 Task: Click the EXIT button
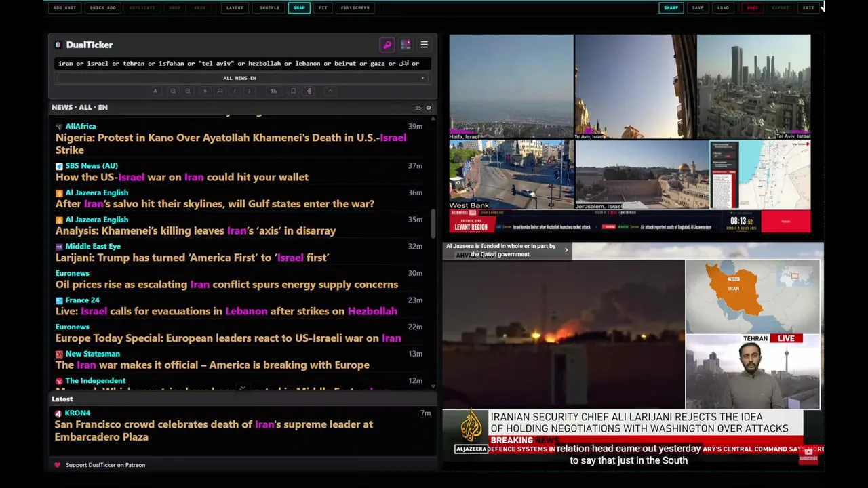(808, 8)
